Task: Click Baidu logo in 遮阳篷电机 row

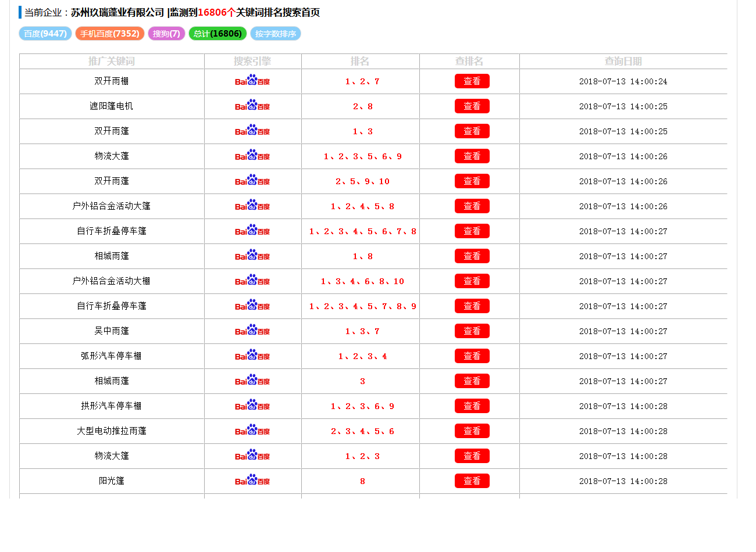Action: pos(252,106)
